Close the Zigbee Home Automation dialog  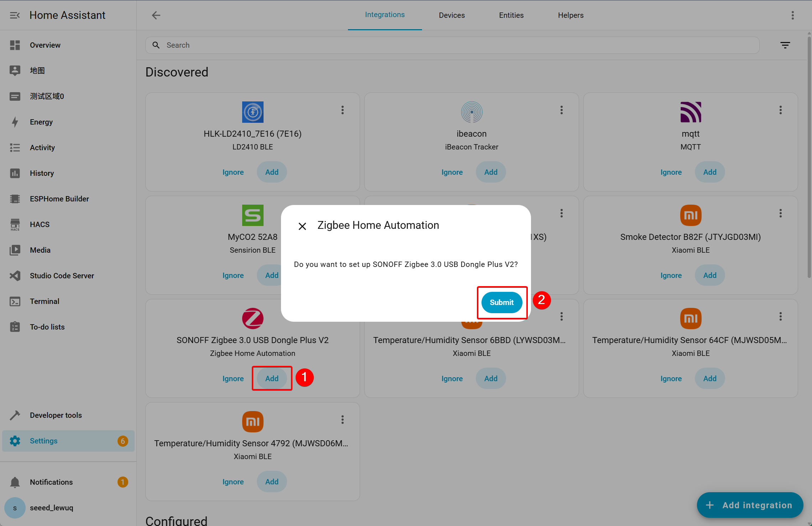point(302,226)
